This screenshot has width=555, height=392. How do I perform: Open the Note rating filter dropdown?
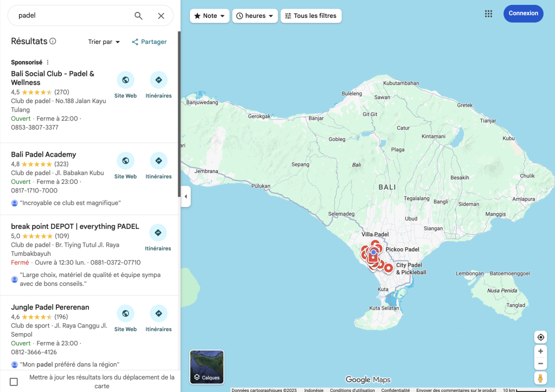click(210, 16)
